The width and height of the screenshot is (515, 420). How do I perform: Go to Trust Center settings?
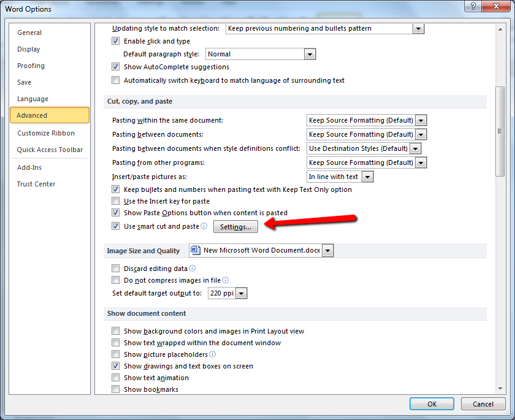(x=36, y=184)
